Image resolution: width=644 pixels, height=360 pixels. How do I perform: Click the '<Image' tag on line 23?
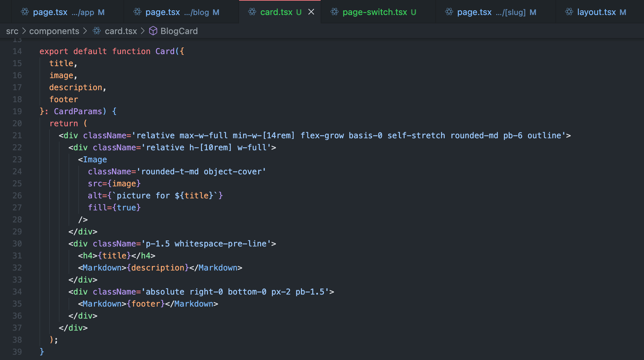[93, 160]
